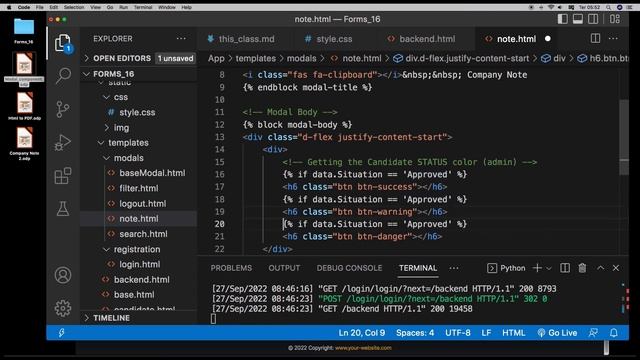640x360 pixels.
Task: Open the terminal launch profile dropdown arrow
Action: 549,268
